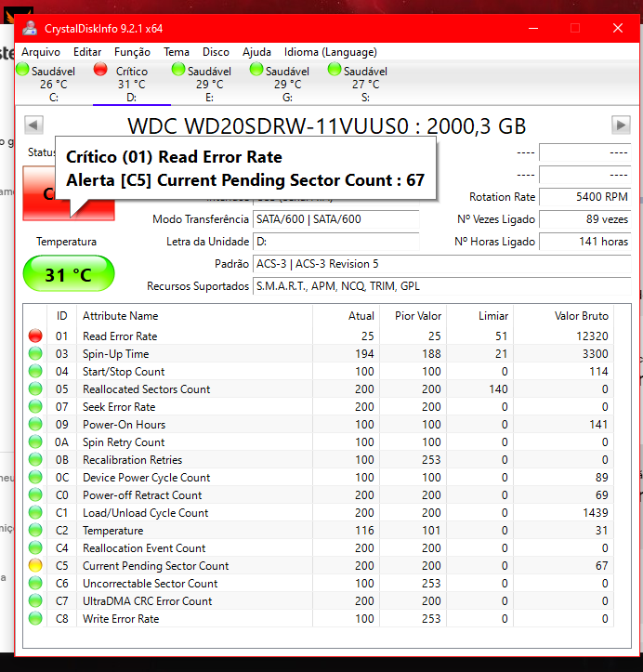This screenshot has width=643, height=672.
Task: Click raw value 12320 of Read Error Rate
Action: point(592,336)
